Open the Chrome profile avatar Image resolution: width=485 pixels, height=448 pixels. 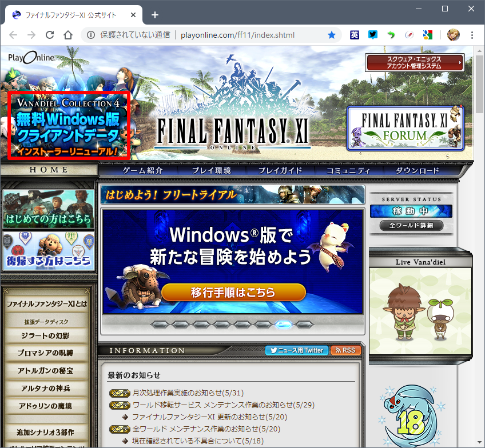454,35
